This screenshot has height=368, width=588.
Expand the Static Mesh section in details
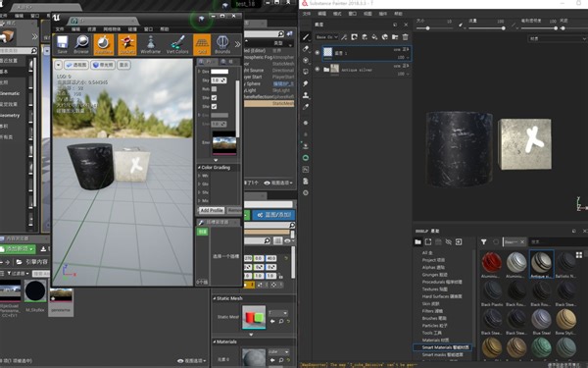click(x=215, y=298)
